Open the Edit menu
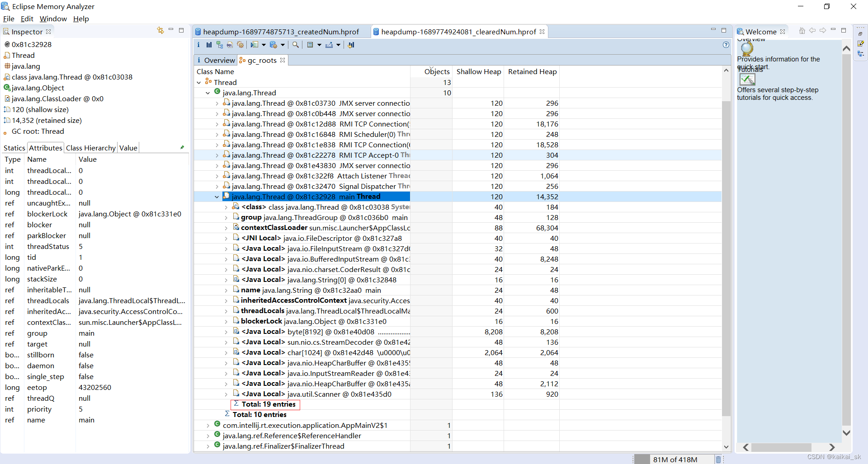Screen dimensions: 868x464 27,19
